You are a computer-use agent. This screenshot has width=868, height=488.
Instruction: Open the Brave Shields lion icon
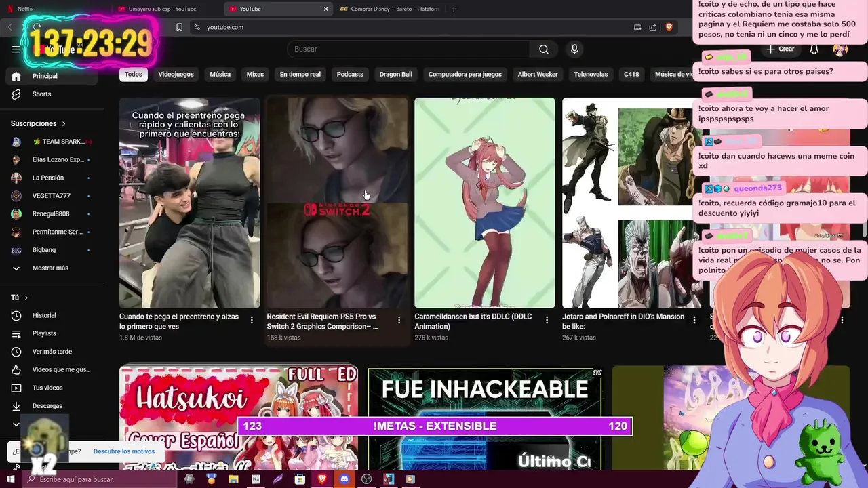click(669, 27)
